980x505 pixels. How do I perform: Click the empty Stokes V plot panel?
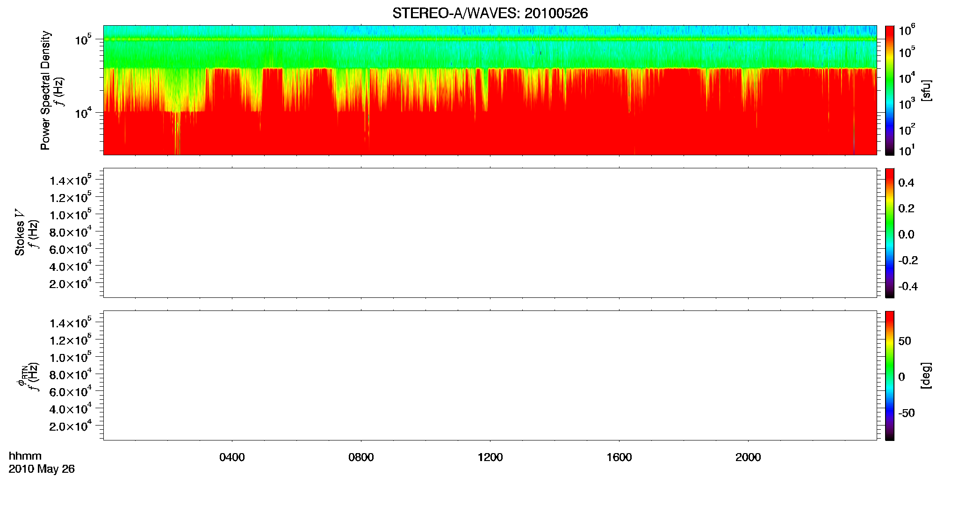(490, 233)
